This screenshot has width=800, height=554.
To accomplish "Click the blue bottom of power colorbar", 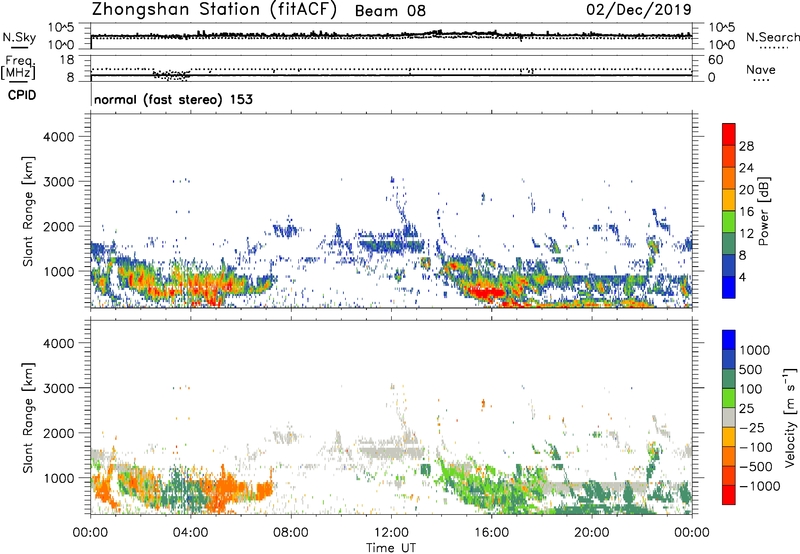I will point(729,287).
